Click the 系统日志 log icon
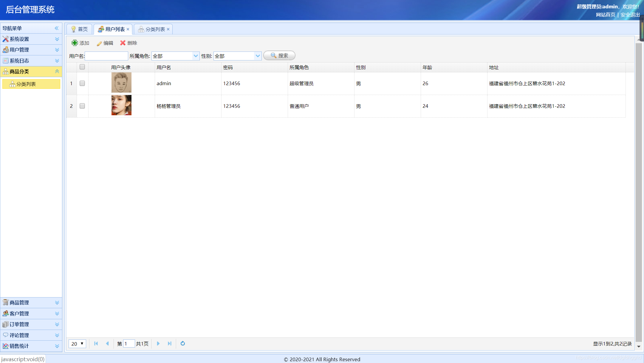The image size is (644, 363). [5, 61]
